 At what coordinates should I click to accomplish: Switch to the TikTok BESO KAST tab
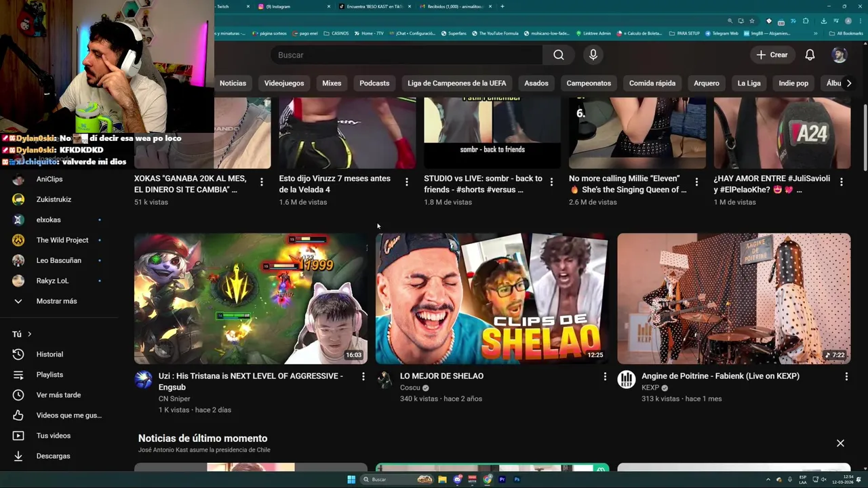point(373,6)
